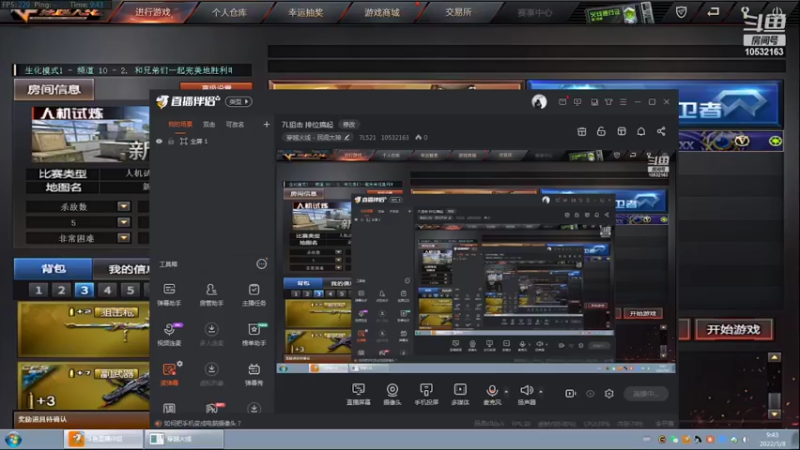800x450 pixels.
Task: Open the 非常困难 difficulty dropdown
Action: point(123,238)
